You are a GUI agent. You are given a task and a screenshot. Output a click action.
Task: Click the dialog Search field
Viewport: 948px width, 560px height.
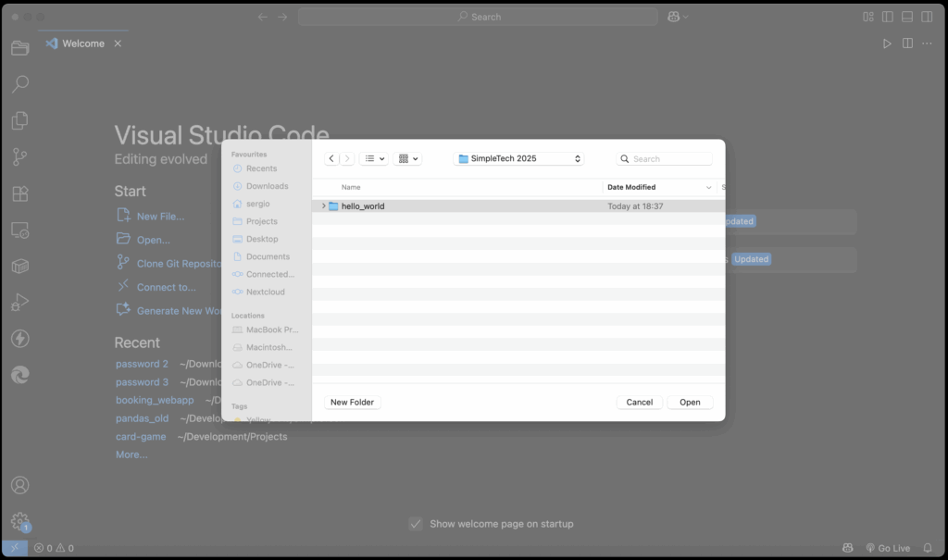tap(664, 158)
